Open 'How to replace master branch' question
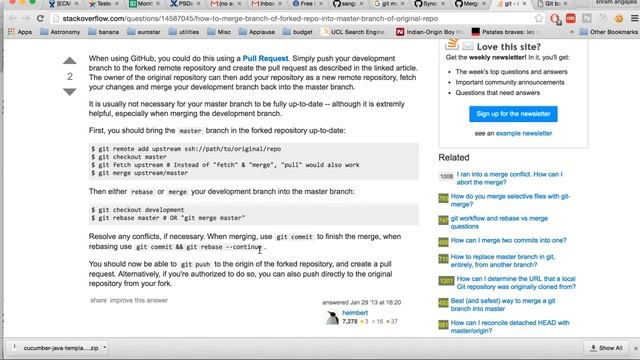 (x=502, y=261)
